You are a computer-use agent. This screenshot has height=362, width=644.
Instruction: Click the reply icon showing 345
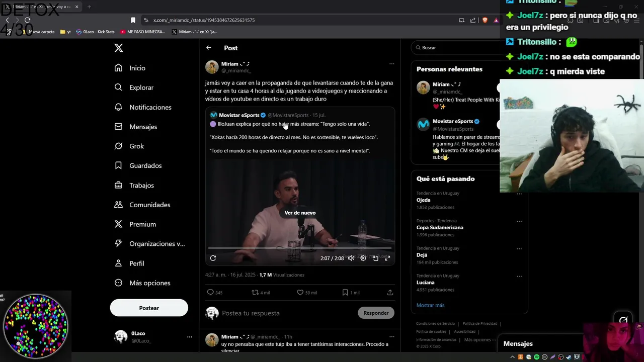[x=210, y=292]
